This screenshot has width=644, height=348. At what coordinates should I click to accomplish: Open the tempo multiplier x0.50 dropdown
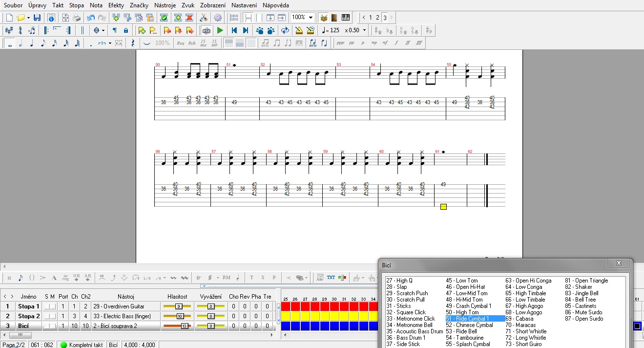pos(365,30)
